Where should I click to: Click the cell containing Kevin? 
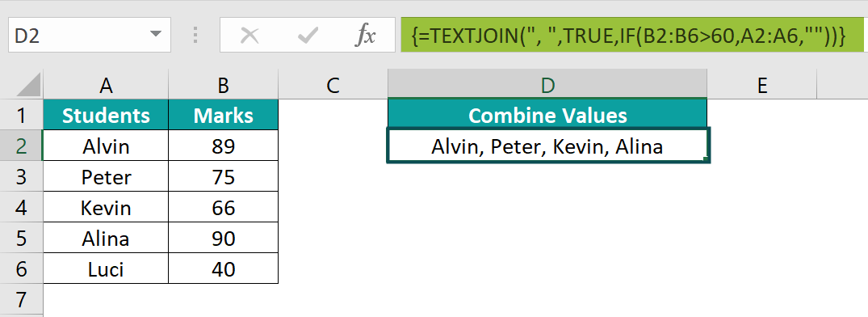106,207
